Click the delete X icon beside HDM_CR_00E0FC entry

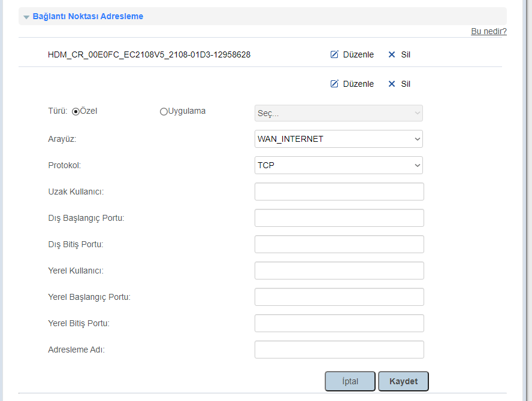point(392,54)
